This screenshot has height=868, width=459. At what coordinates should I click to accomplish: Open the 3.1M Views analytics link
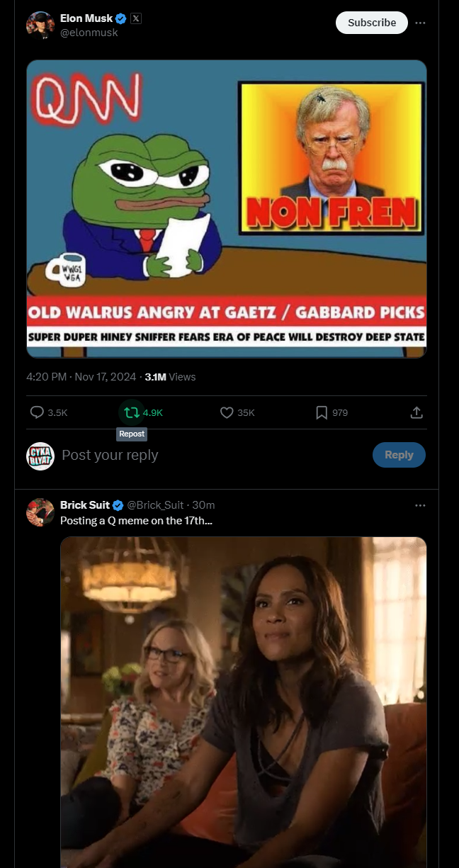point(170,377)
